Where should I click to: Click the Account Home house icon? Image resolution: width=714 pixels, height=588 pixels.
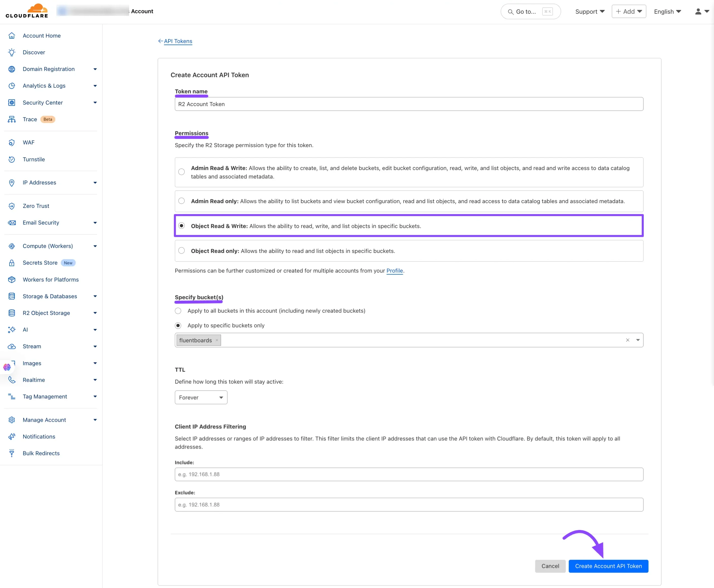pos(12,36)
